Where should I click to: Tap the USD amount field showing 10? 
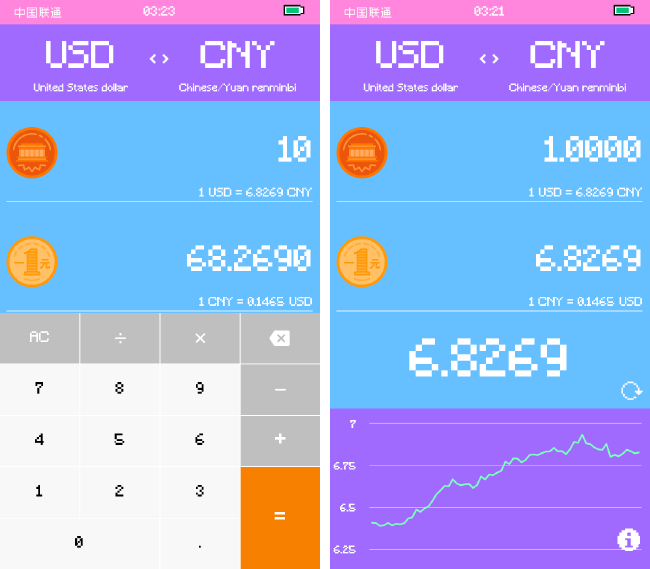pos(293,150)
